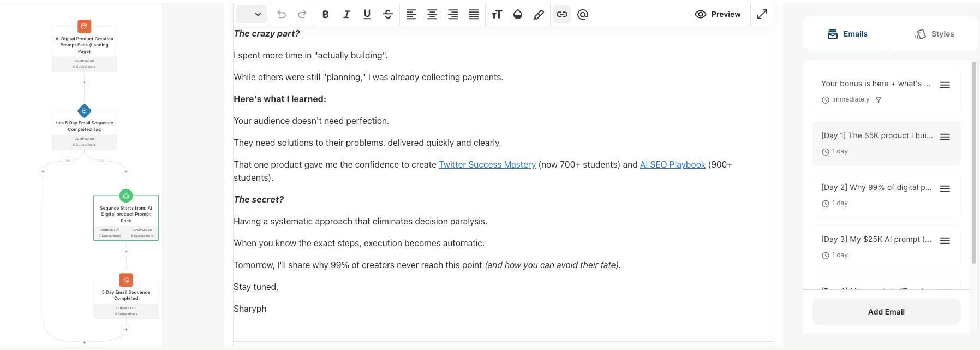Screen dimensions: 980x350
Task: Select the 'Sequnce Starts from' email node
Action: point(126,218)
